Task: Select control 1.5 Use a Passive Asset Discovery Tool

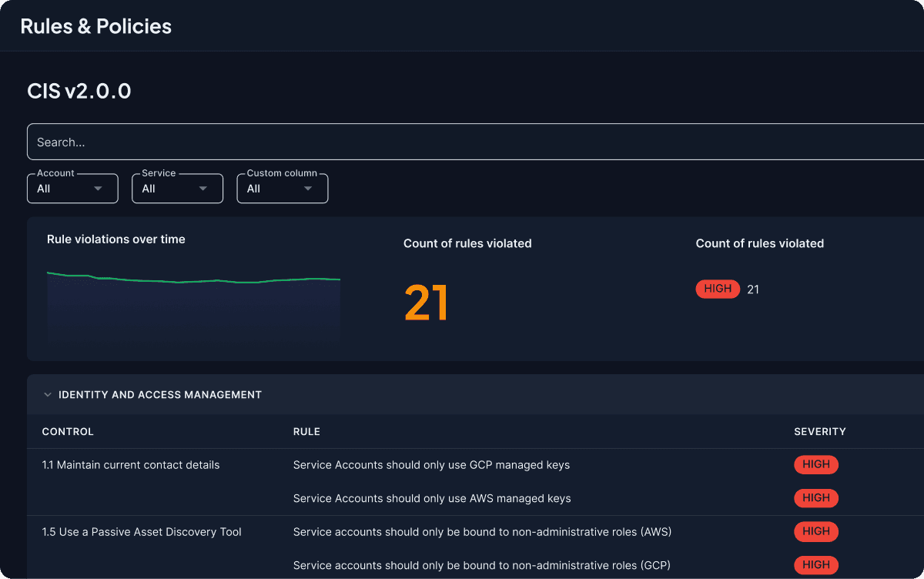Action: (x=142, y=532)
